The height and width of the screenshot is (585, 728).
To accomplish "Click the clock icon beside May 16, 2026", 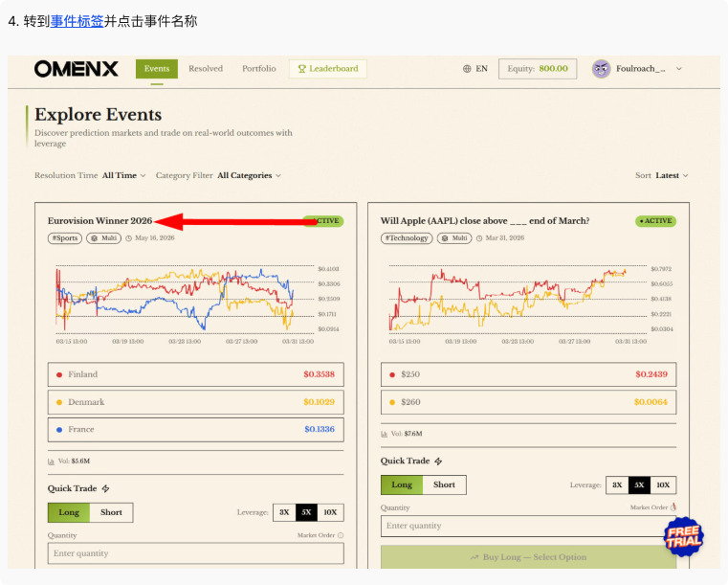I will 128,238.
